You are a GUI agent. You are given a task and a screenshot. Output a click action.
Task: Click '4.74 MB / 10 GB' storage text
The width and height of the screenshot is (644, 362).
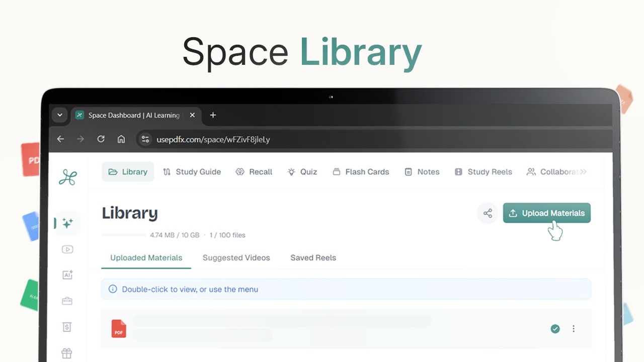pos(175,235)
